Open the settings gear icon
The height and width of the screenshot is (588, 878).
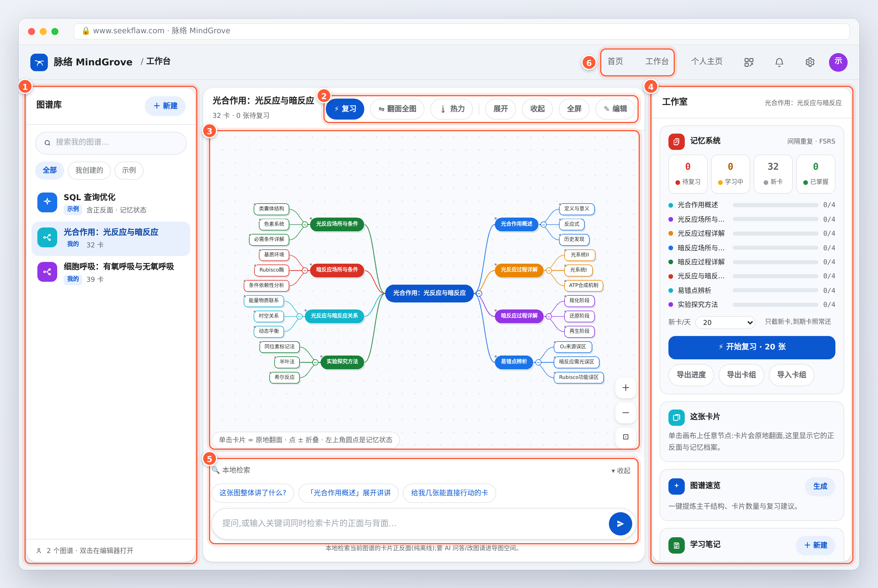[810, 62]
